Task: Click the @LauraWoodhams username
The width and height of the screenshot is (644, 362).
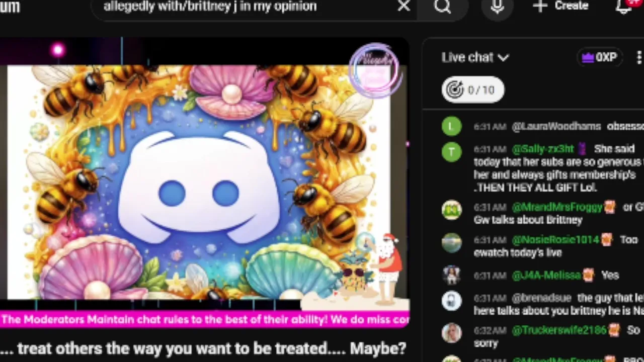Action: 556,127
